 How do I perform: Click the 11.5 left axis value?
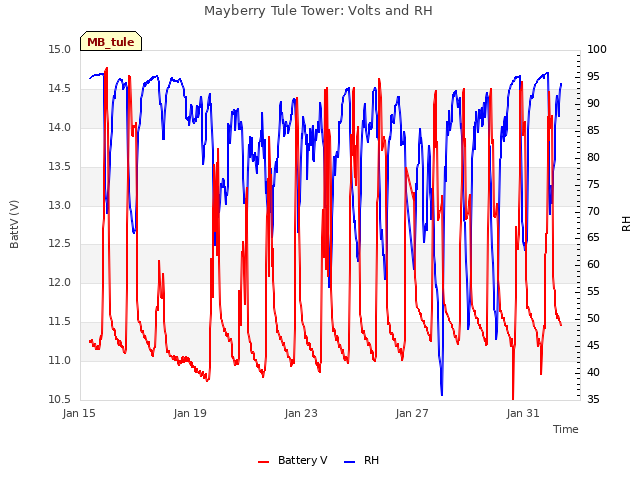click(x=60, y=322)
